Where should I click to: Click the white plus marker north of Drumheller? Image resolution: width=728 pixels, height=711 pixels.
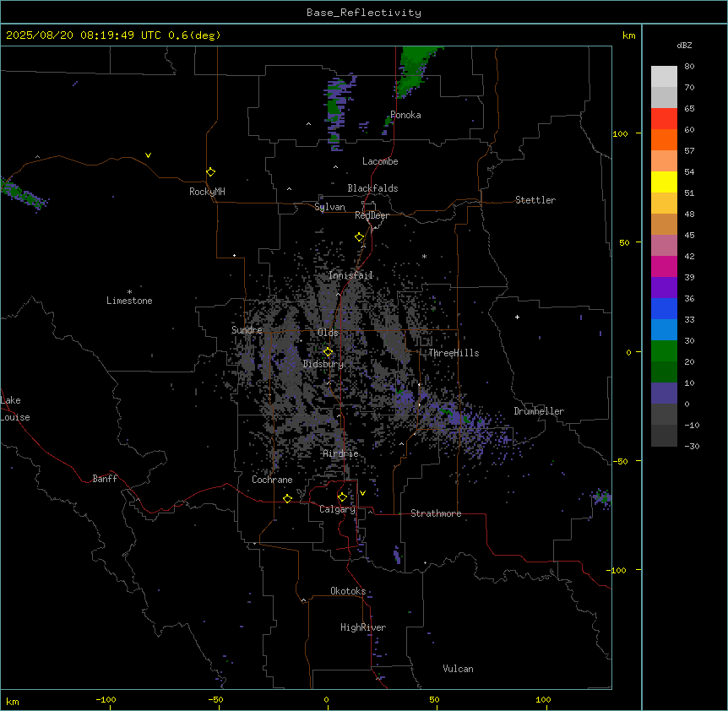517,317
